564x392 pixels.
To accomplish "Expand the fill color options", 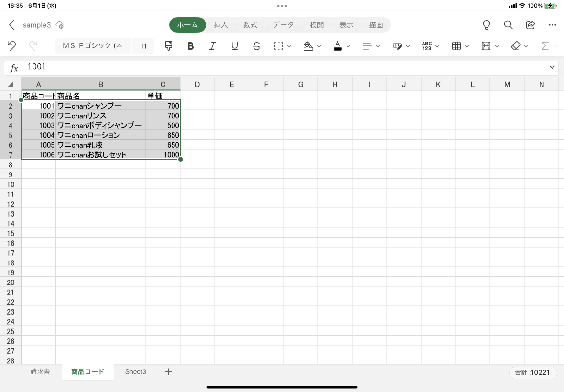I will coord(319,46).
